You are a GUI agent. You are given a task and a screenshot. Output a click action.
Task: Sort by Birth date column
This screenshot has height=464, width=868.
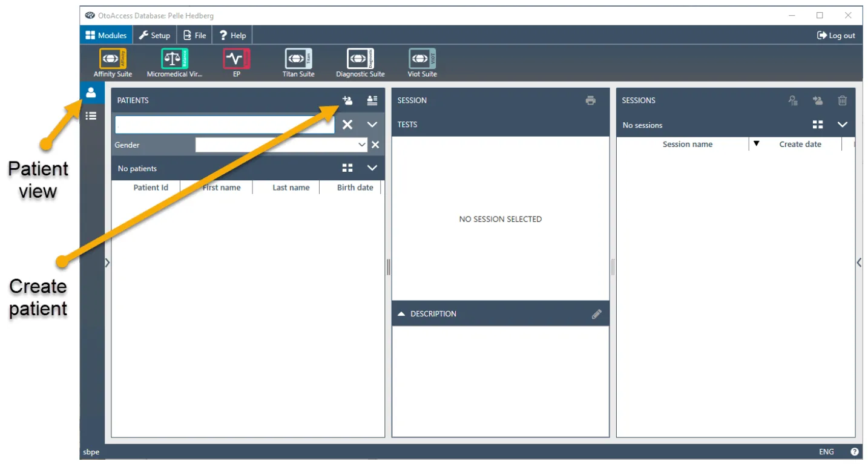click(355, 188)
